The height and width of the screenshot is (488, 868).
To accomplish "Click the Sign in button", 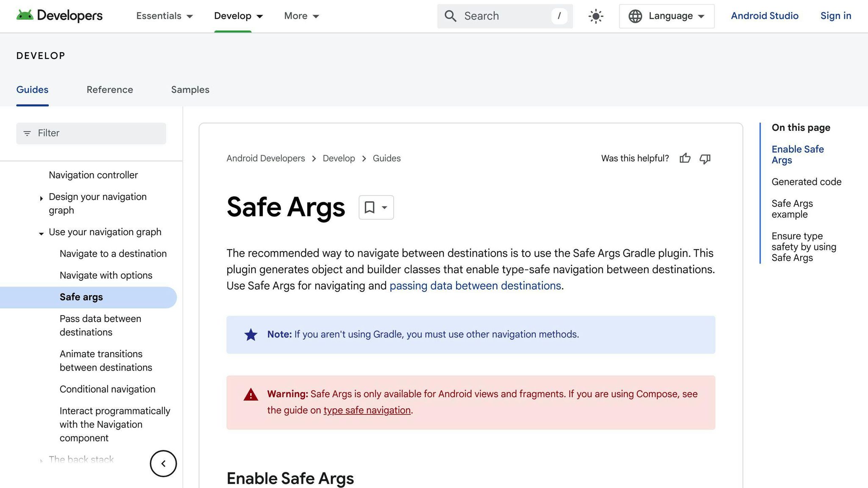I will coord(835,16).
